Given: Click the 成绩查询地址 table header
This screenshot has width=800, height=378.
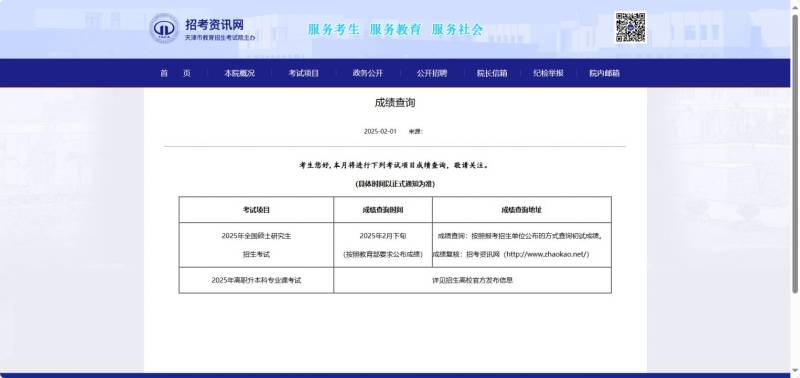Looking at the screenshot, I should pos(521,210).
